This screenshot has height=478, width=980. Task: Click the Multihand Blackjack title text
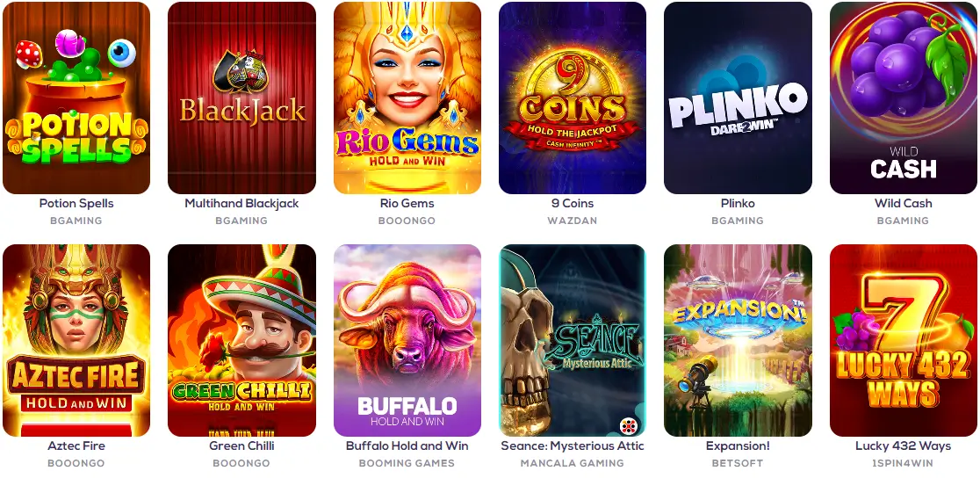[x=241, y=203]
